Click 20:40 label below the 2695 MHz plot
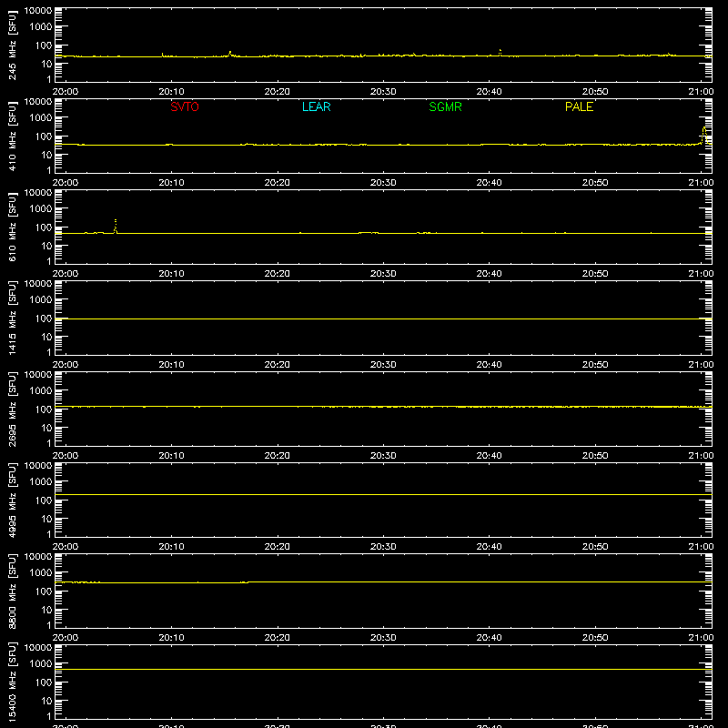728x728 pixels. click(489, 456)
